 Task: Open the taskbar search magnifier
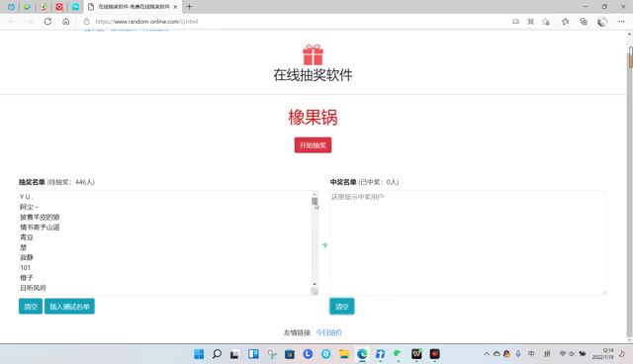pyautogui.click(x=217, y=354)
